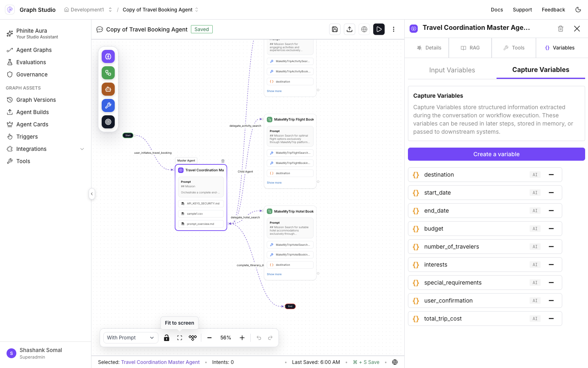Click the purple brain agent node icon
This screenshot has width=588, height=368.
pyautogui.click(x=108, y=56)
